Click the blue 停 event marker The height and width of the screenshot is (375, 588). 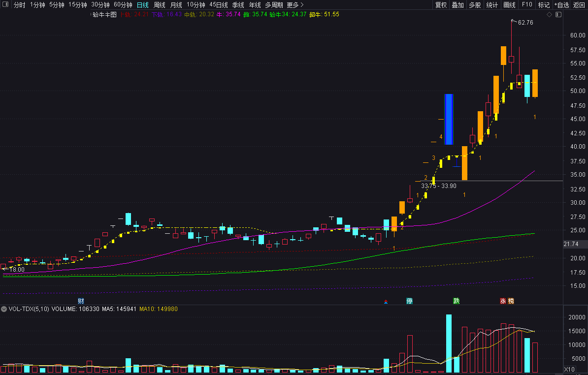410,301
